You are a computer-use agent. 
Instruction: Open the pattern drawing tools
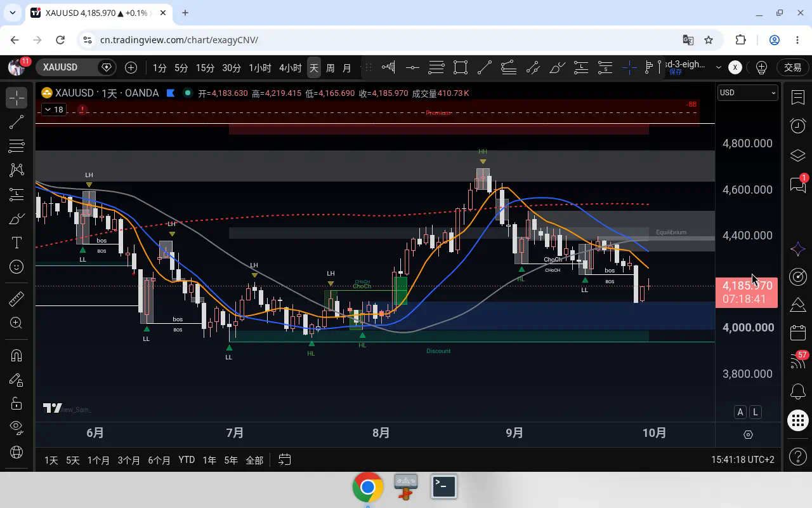pos(16,170)
